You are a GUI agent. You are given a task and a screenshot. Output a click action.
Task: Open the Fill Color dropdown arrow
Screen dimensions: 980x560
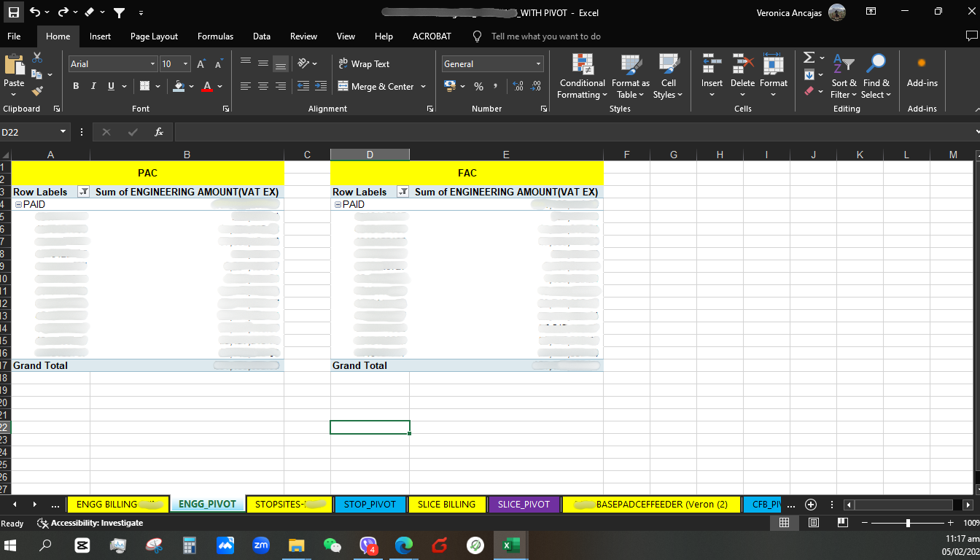click(x=192, y=86)
